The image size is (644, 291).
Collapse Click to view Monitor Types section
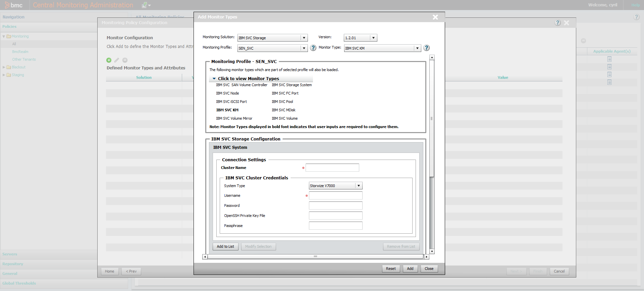pyautogui.click(x=214, y=78)
